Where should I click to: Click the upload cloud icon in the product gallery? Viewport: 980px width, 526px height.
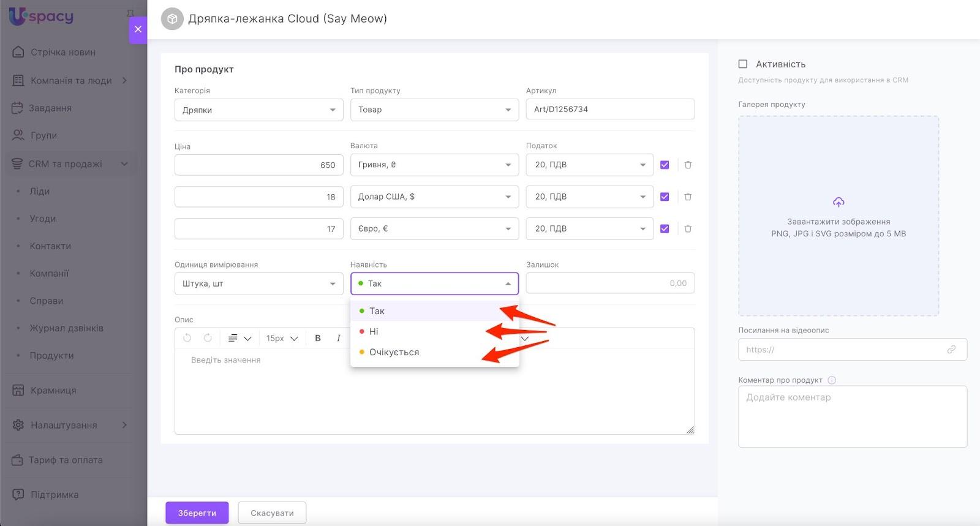[x=839, y=202]
